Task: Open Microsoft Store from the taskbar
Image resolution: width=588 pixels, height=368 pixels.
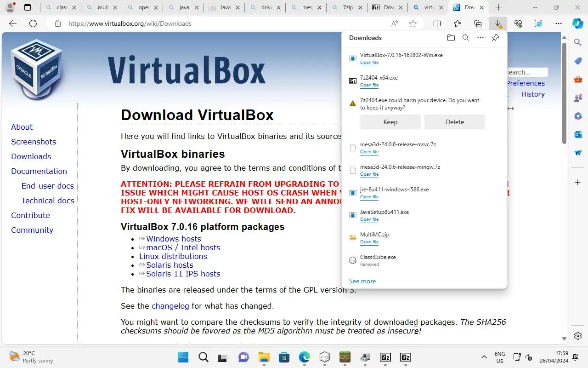Action: [x=284, y=357]
